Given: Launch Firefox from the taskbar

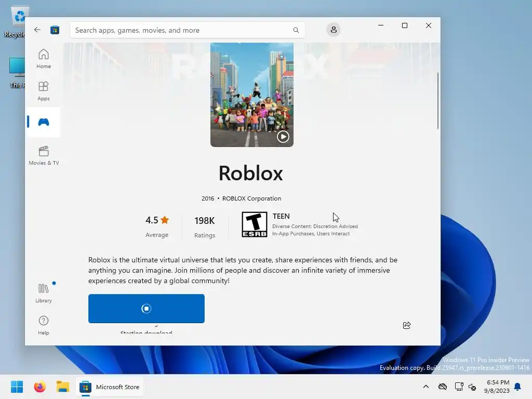Looking at the screenshot, I should click(x=39, y=387).
